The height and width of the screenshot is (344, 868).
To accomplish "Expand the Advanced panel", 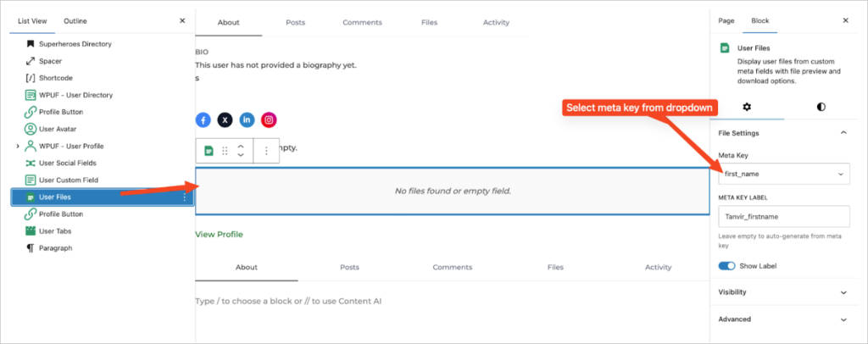I will click(x=784, y=319).
